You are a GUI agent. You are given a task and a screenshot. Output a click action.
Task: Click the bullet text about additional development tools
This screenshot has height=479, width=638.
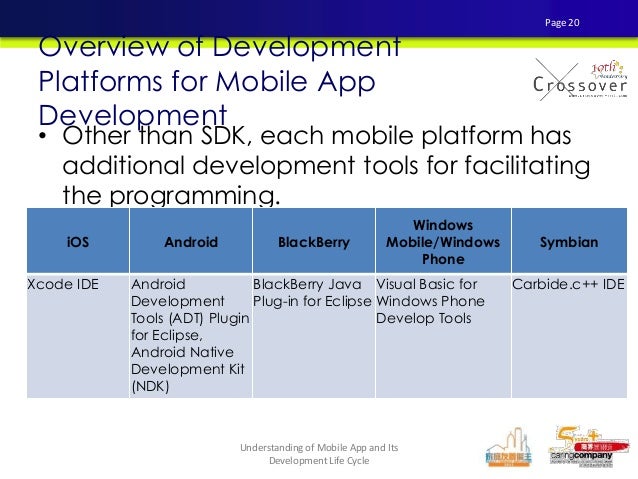click(x=326, y=165)
